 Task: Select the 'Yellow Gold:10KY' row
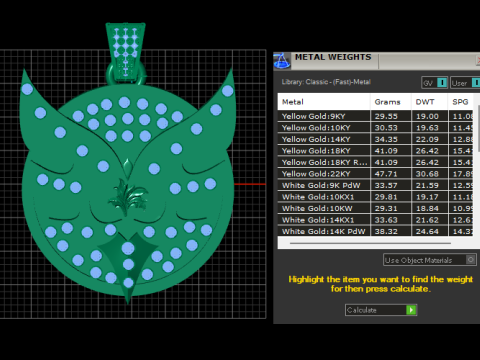coord(375,128)
